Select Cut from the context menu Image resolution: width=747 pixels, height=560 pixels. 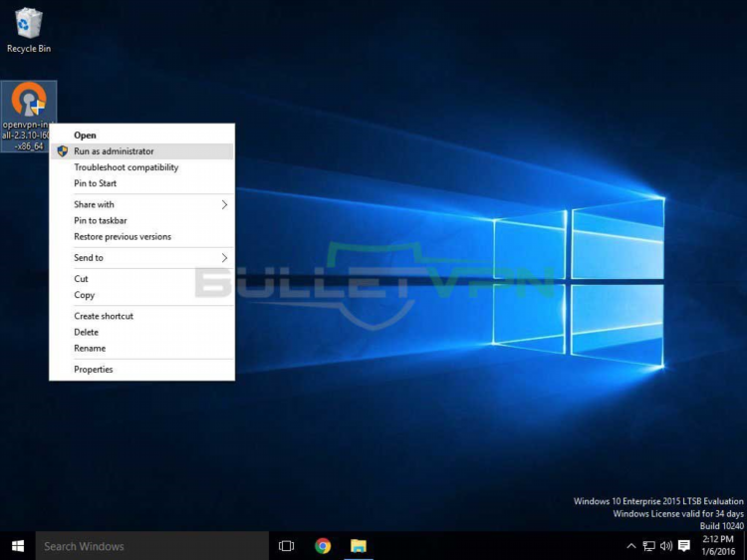[x=141, y=279]
